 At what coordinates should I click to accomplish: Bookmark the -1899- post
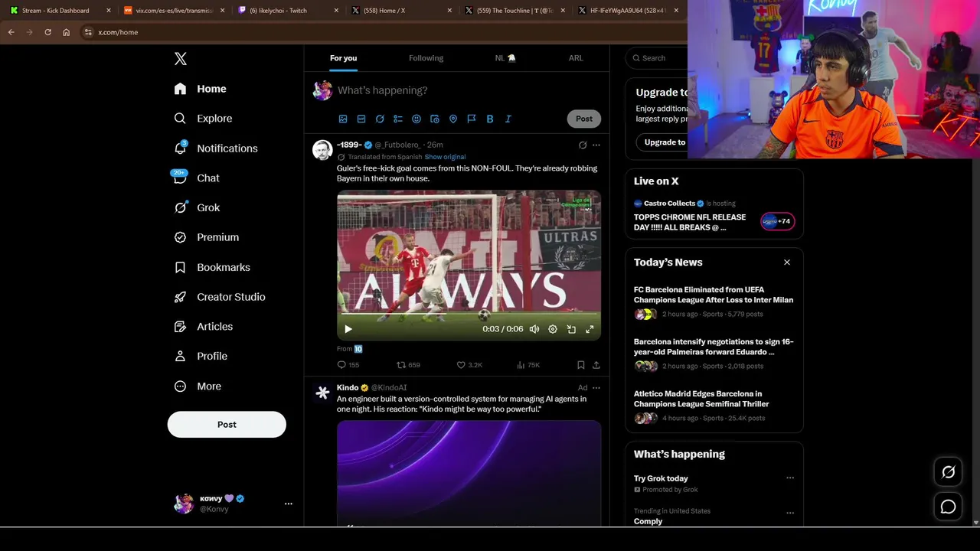click(x=580, y=365)
